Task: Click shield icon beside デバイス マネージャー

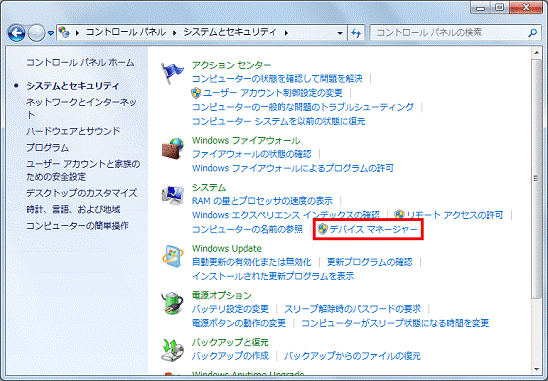Action: [323, 229]
